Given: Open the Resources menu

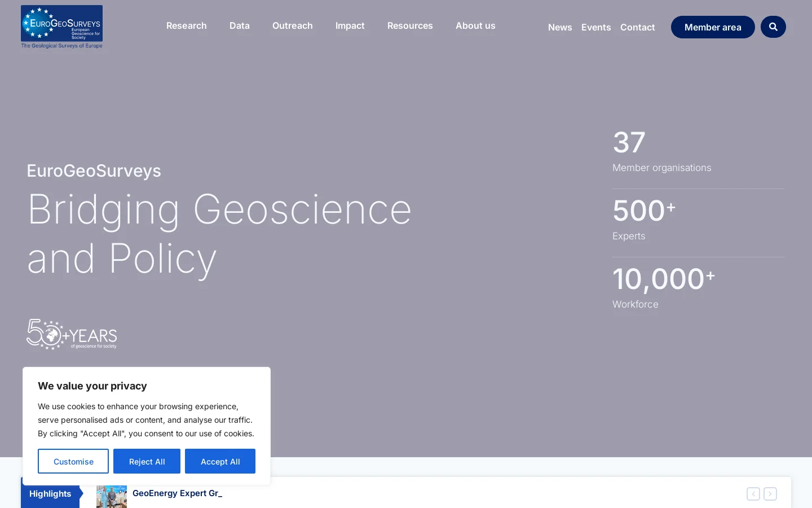Looking at the screenshot, I should (x=410, y=26).
